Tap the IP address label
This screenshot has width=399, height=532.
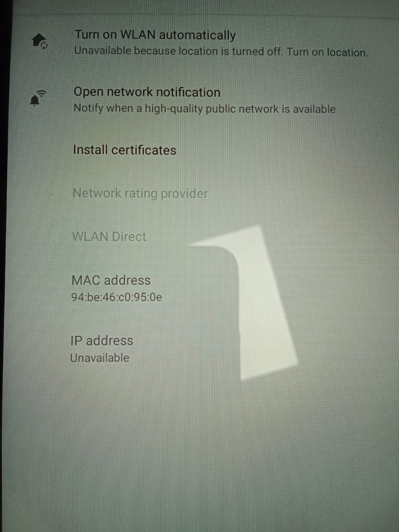pyautogui.click(x=102, y=340)
